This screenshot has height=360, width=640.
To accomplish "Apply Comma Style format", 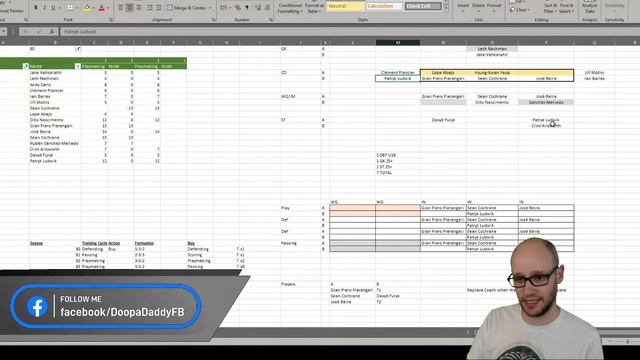I will click(x=247, y=8).
